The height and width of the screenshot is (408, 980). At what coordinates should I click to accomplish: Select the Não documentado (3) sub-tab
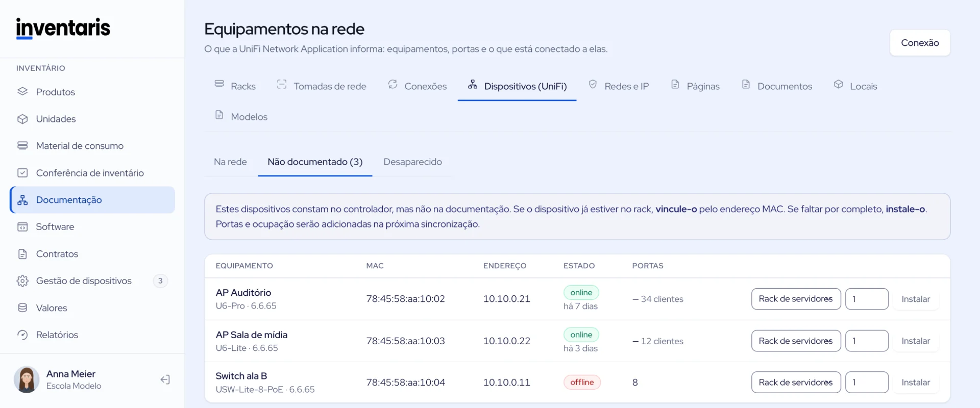click(315, 162)
